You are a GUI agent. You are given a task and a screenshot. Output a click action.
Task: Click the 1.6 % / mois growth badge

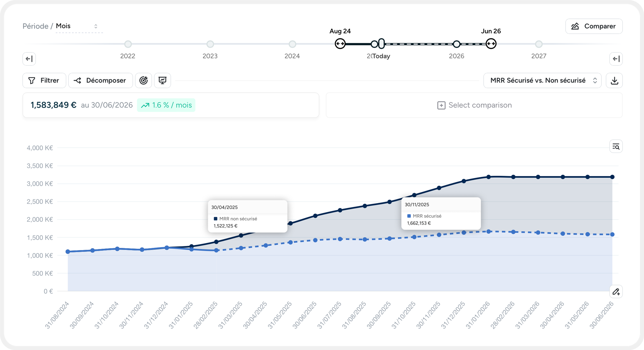point(166,105)
